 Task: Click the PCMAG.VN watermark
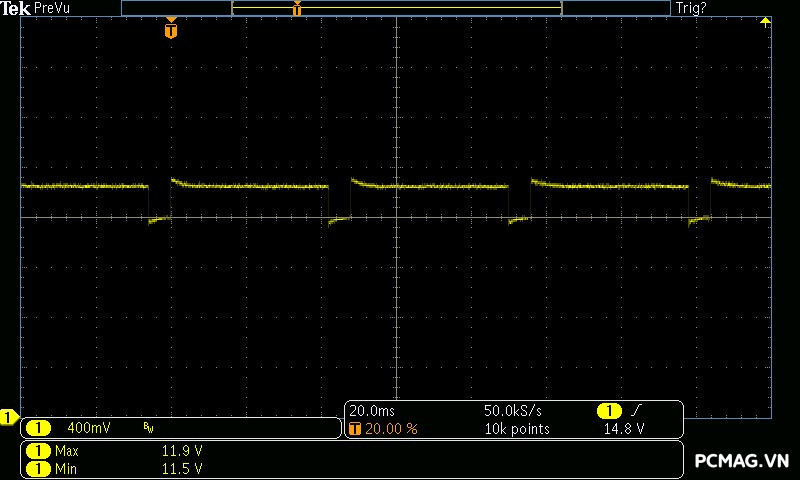741,460
